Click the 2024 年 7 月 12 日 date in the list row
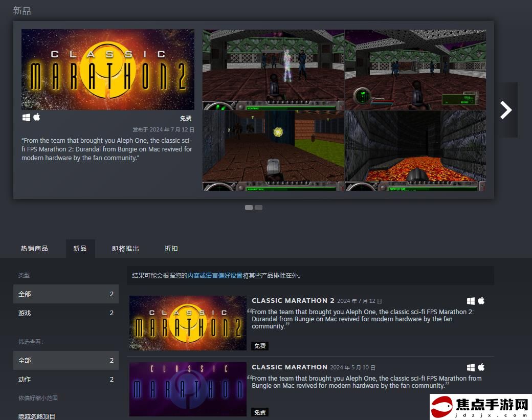Viewport: 532px width, 420px height. click(360, 301)
